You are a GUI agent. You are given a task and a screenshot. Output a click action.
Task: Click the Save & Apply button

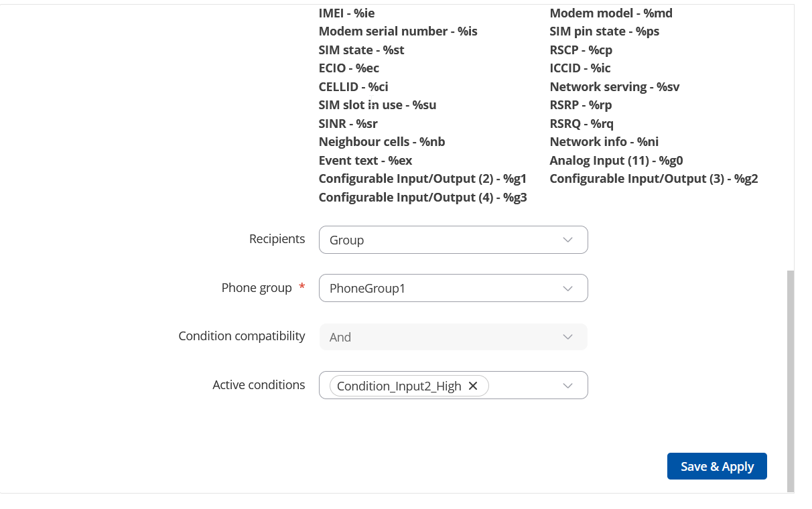click(717, 466)
